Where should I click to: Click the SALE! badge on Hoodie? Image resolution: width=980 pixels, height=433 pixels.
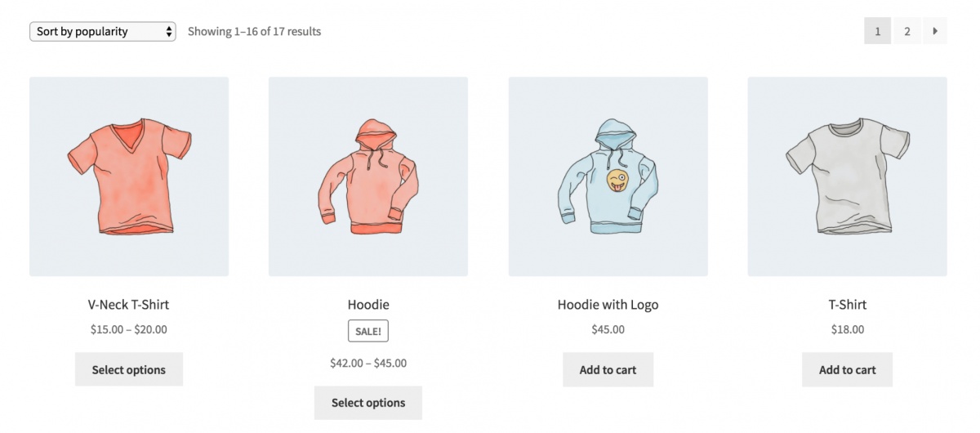click(x=368, y=331)
